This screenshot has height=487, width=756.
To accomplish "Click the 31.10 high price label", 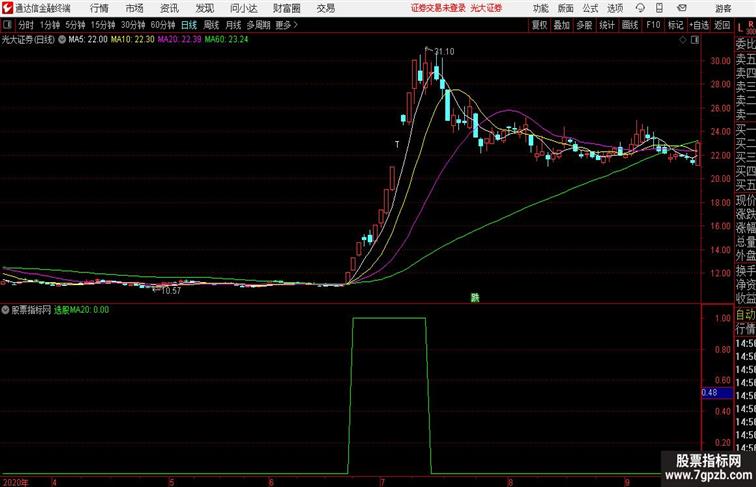I will click(444, 52).
